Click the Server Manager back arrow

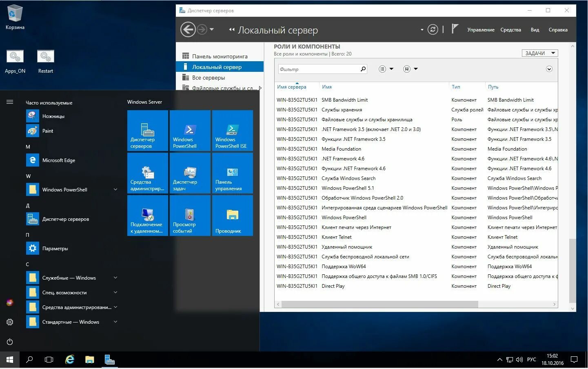188,29
